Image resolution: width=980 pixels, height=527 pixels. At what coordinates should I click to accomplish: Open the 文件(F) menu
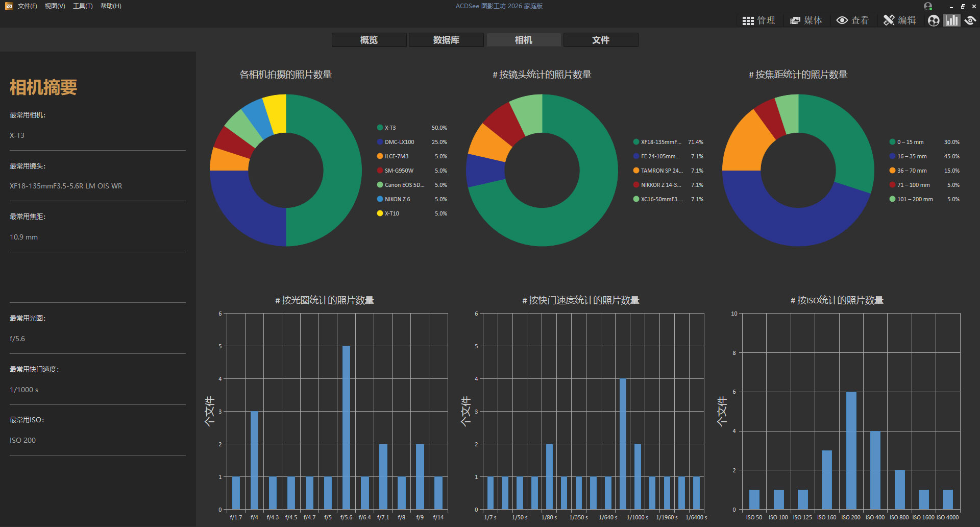[x=27, y=6]
